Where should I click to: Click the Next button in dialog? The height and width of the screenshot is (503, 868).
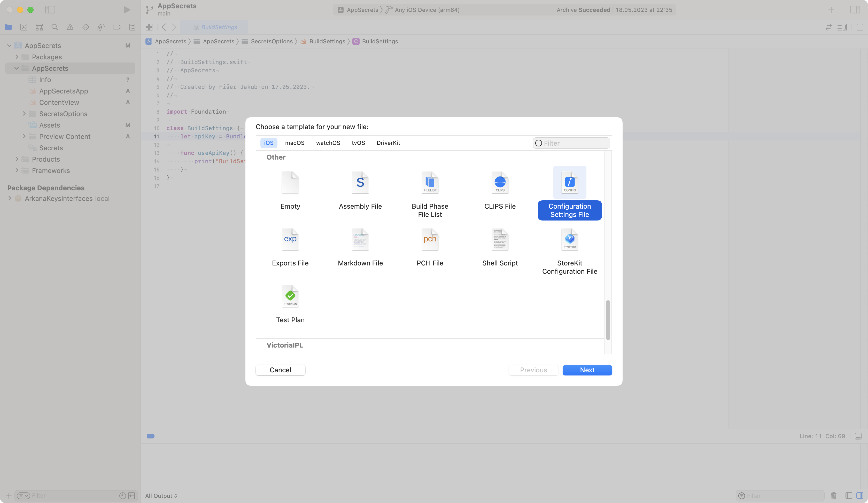point(587,370)
